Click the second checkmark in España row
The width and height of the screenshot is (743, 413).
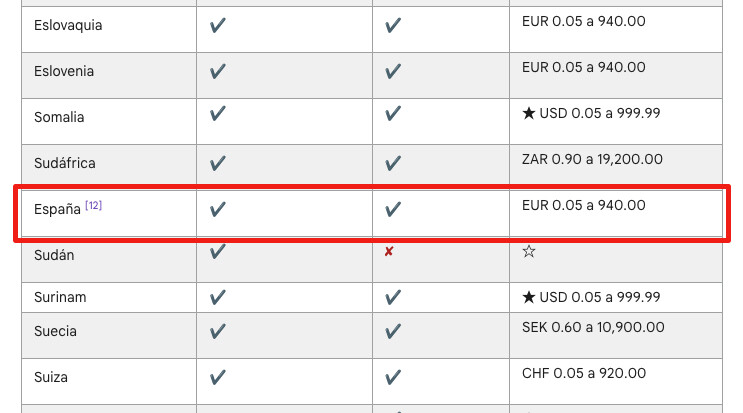(393, 209)
